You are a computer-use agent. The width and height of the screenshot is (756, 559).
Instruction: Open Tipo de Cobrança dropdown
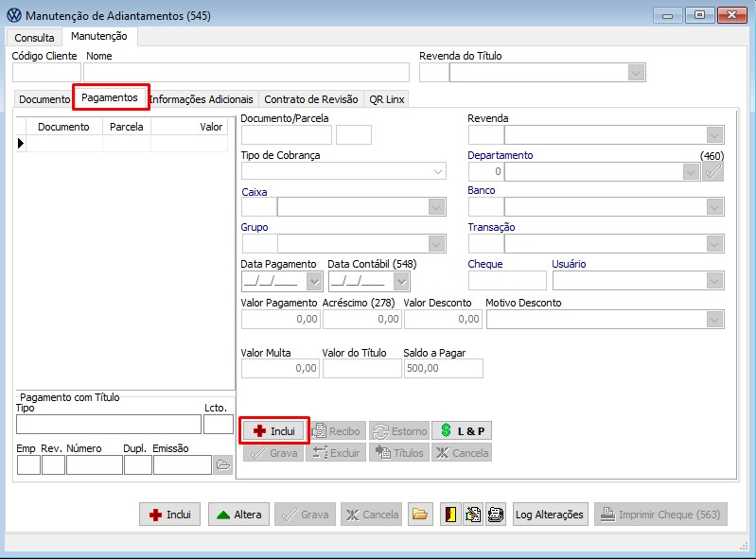[438, 171]
